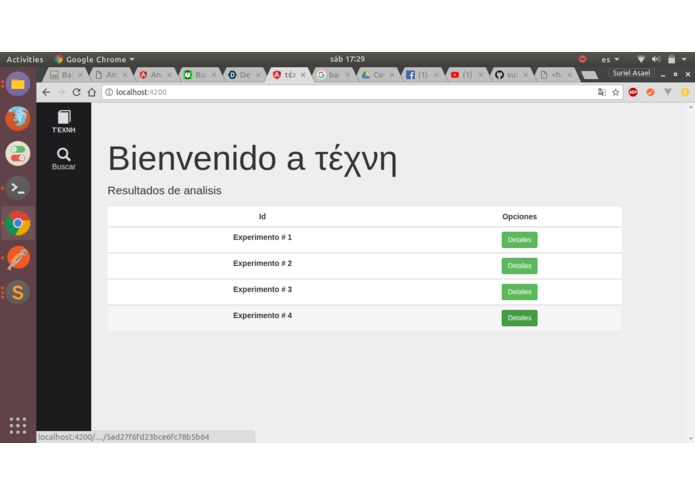Switch to the 'De' tab
Image resolution: width=695 pixels, height=494 pixels.
[245, 74]
